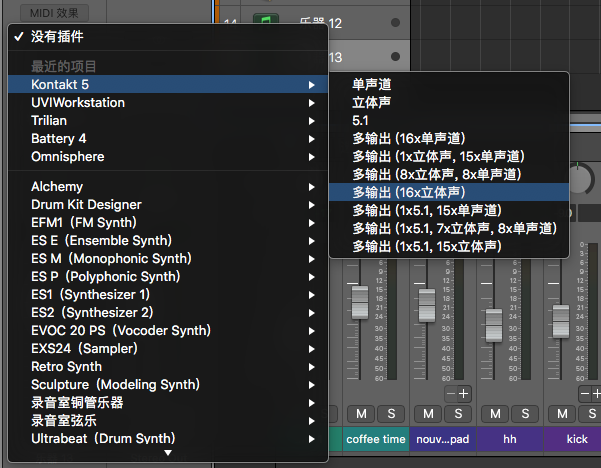Select 录音室弦乐 instrument
Screen dimensions: 601x468
(168, 421)
